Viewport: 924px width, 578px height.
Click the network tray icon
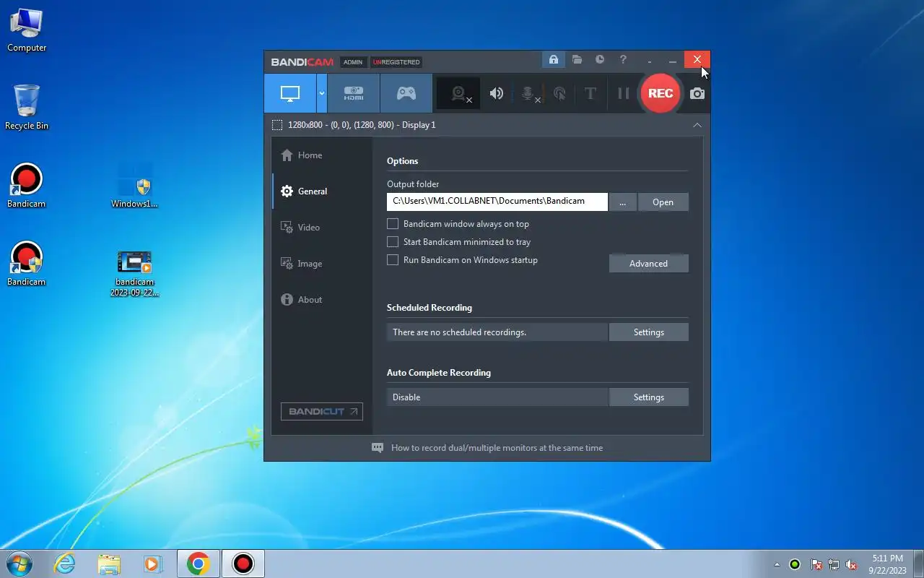[x=834, y=564]
